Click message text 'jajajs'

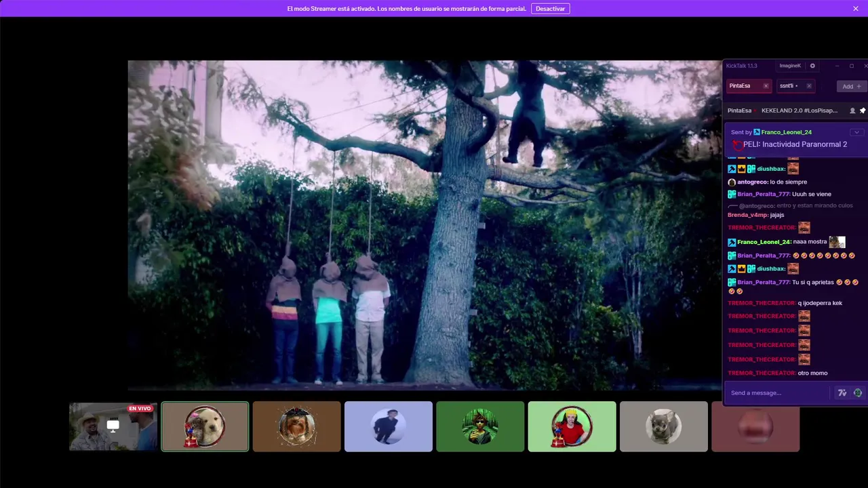pyautogui.click(x=777, y=215)
